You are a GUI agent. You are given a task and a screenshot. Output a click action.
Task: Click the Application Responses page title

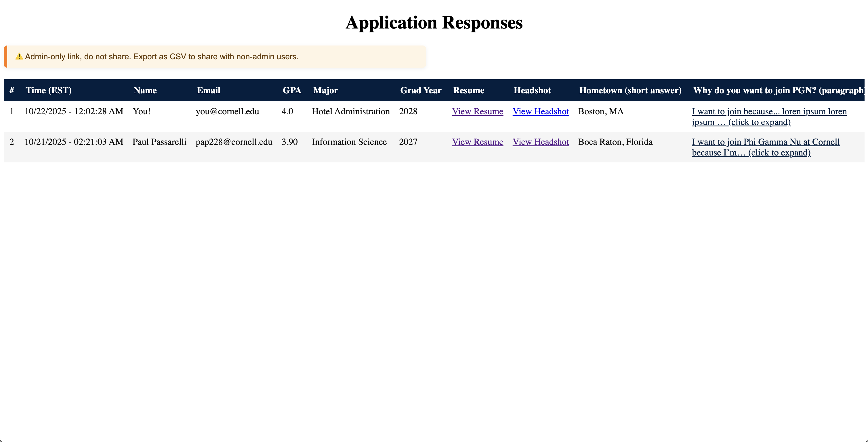[x=434, y=22]
